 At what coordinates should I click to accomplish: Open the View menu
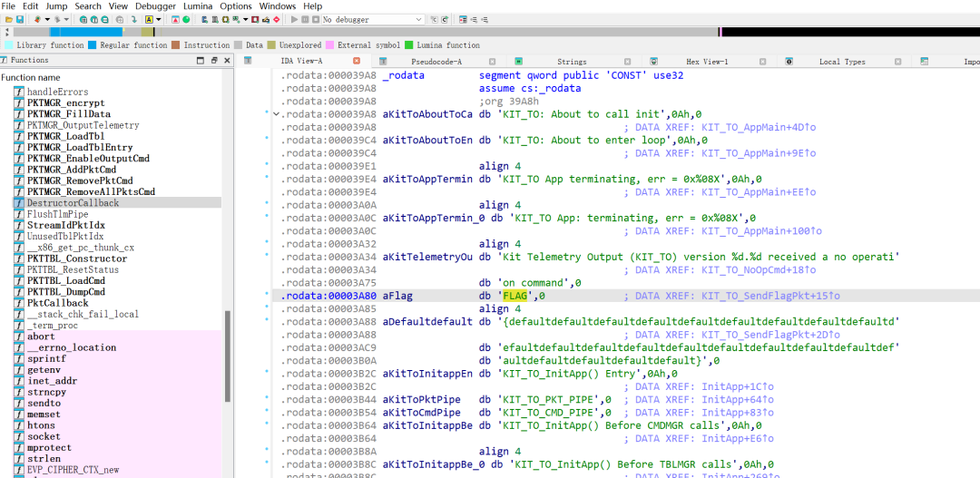coord(118,5)
